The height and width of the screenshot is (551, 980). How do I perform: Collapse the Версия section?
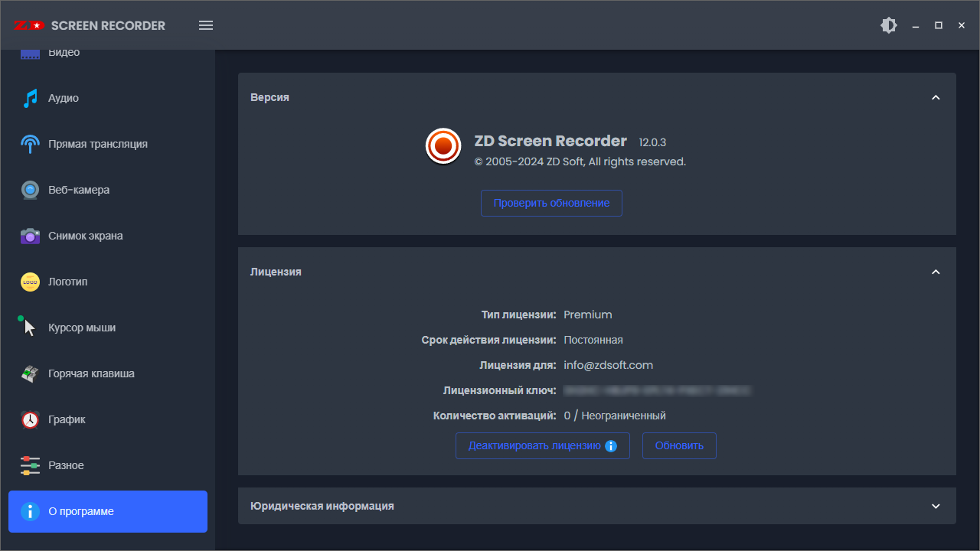click(x=935, y=97)
